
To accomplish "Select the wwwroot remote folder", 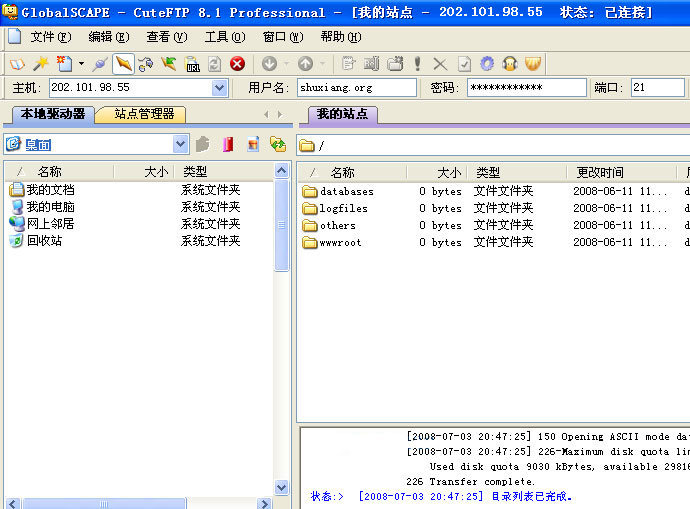I will click(340, 243).
